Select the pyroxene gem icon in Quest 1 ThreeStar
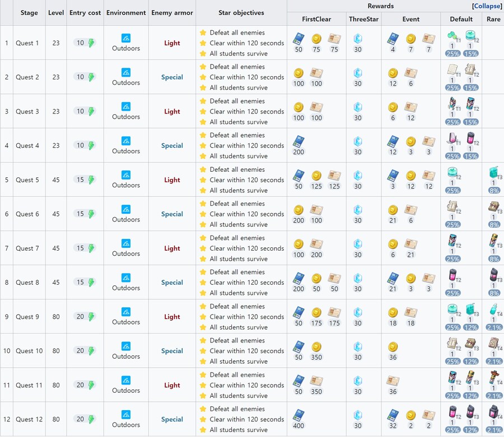This screenshot has height=437, width=504. (x=358, y=39)
